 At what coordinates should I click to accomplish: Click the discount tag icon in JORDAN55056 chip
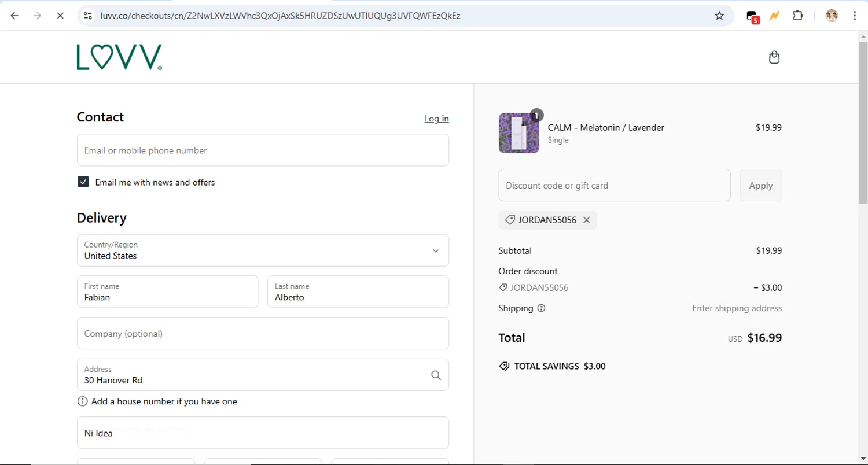(510, 220)
